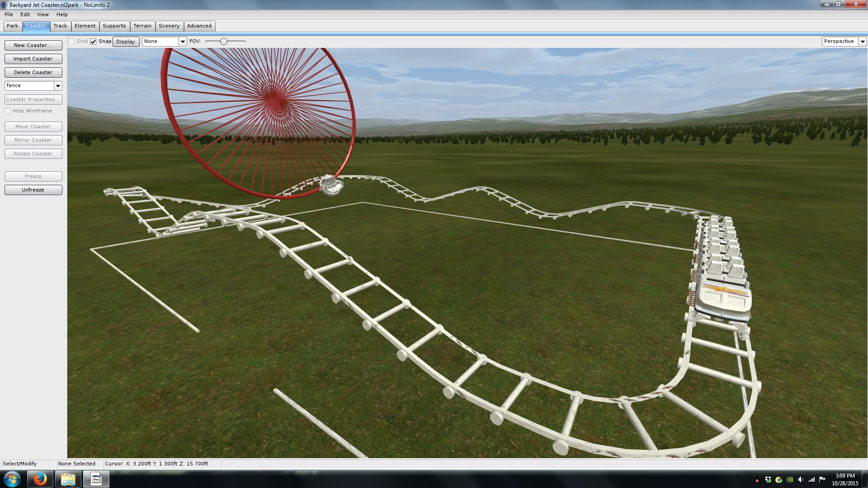The image size is (868, 488).
Task: Open the Perspective view dropdown
Action: coord(863,42)
